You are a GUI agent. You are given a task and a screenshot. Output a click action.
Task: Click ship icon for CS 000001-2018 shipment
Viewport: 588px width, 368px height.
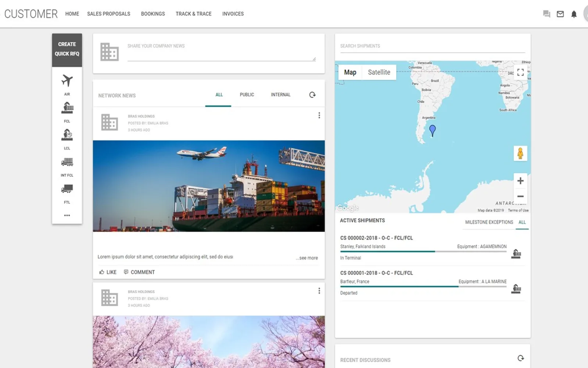pyautogui.click(x=516, y=289)
